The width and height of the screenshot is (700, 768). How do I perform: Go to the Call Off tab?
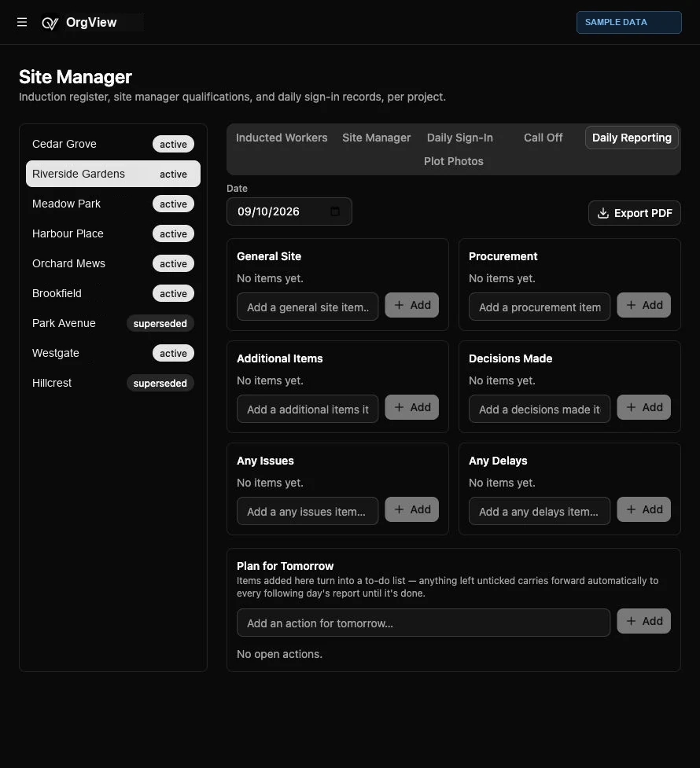point(543,138)
